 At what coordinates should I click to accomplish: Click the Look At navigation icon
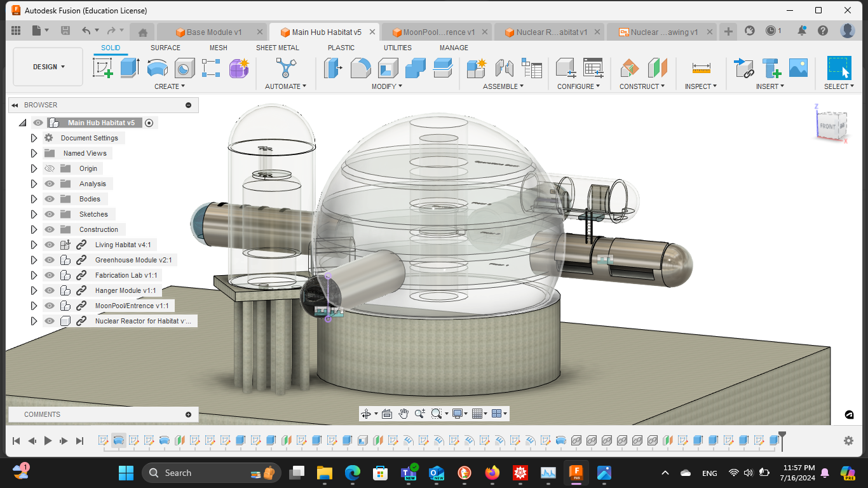tap(387, 414)
